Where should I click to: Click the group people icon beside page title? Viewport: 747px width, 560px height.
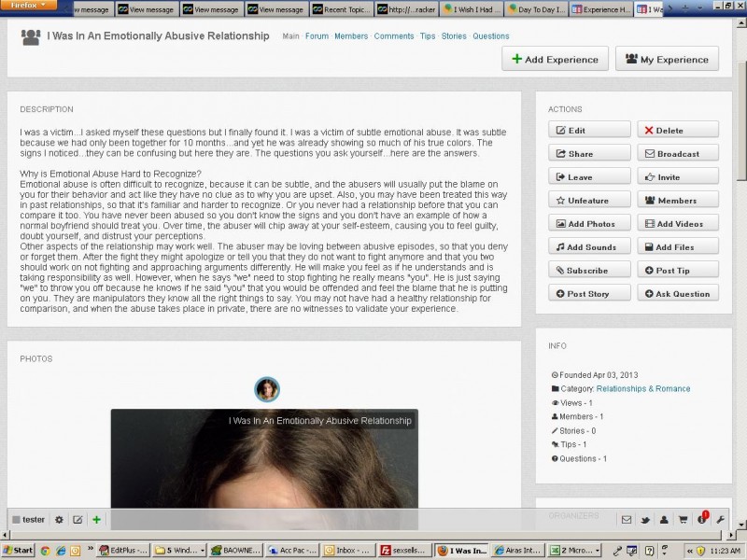click(x=31, y=37)
